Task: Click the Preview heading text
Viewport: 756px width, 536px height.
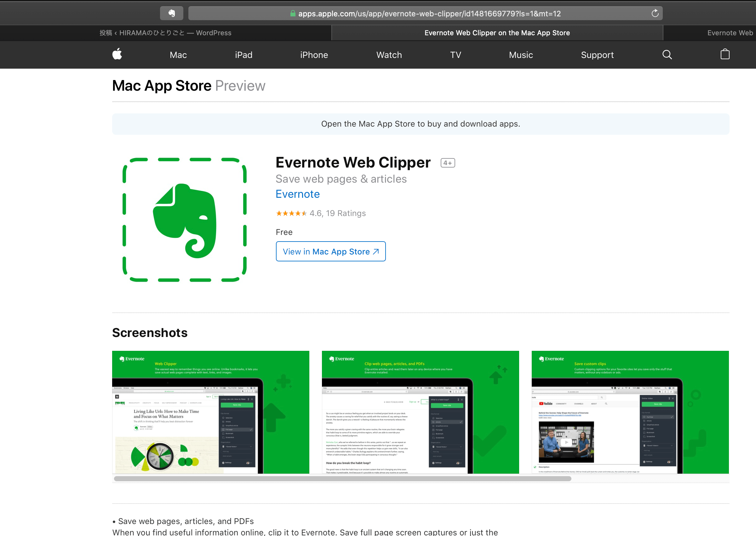Action: [240, 86]
